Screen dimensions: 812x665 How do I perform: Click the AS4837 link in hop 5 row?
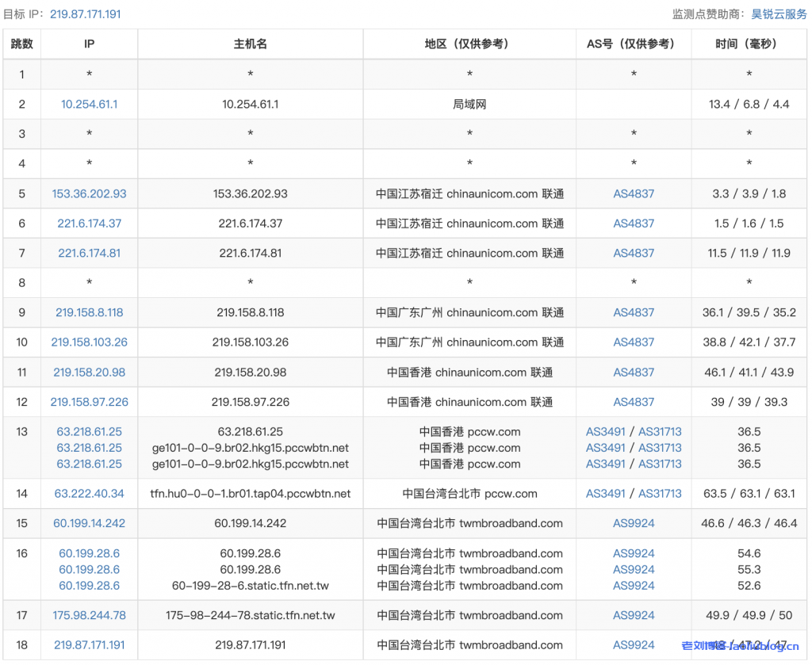pos(634,193)
